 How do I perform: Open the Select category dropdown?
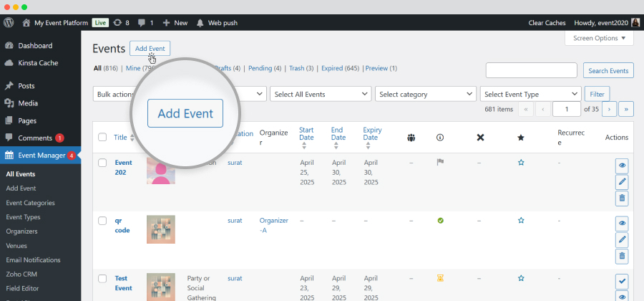pos(426,94)
